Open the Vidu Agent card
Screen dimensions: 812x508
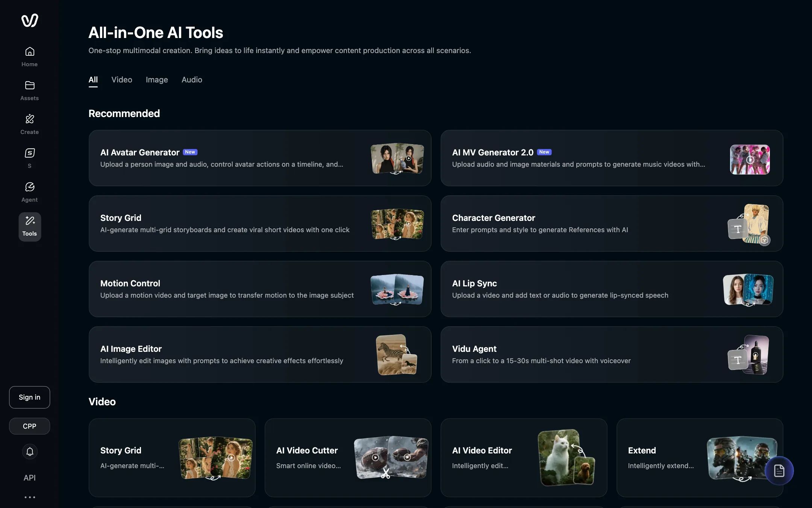(612, 354)
